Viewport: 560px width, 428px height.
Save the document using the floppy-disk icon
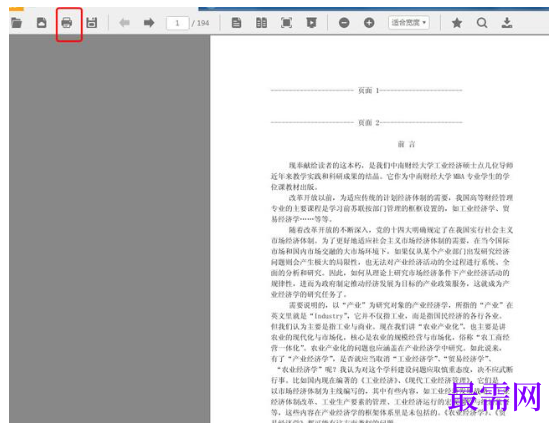click(92, 23)
